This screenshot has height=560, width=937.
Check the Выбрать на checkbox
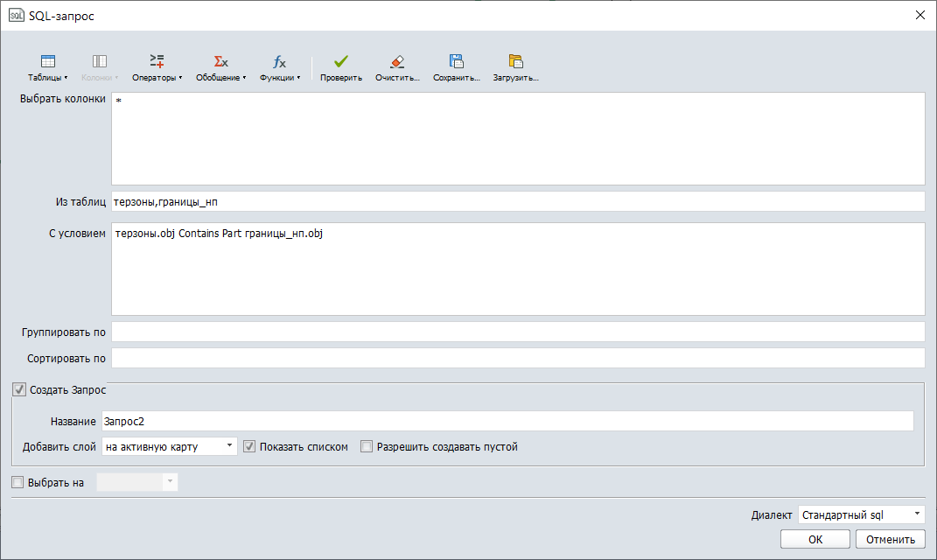[17, 481]
